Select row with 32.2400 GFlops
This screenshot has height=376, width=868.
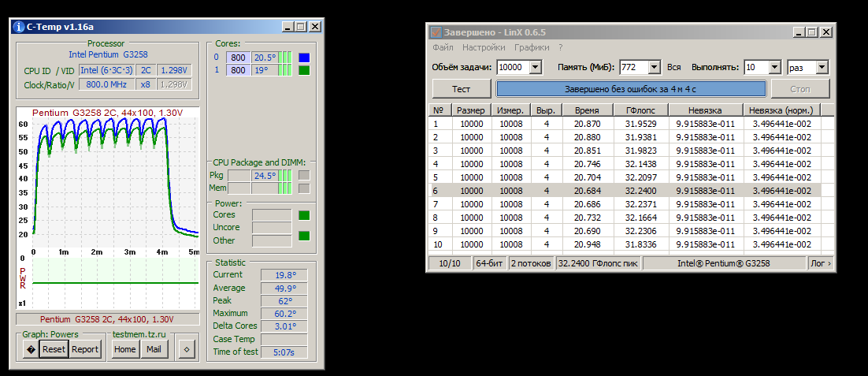click(625, 191)
